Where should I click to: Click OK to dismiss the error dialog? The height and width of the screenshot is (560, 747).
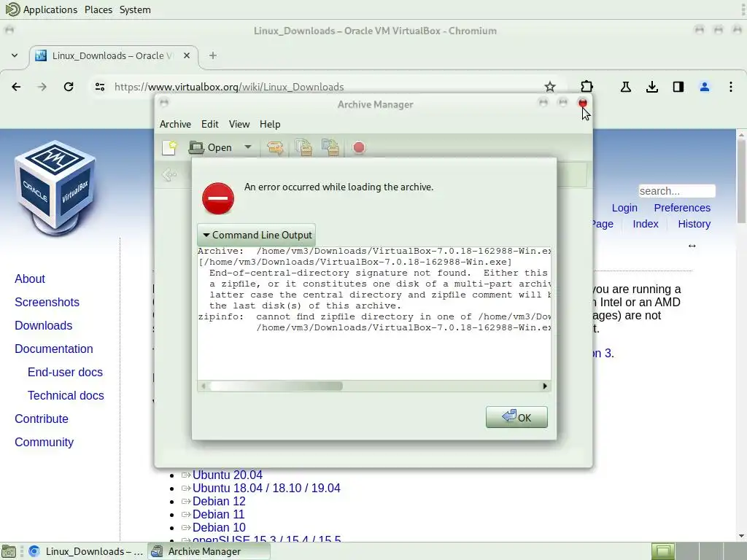(x=516, y=417)
